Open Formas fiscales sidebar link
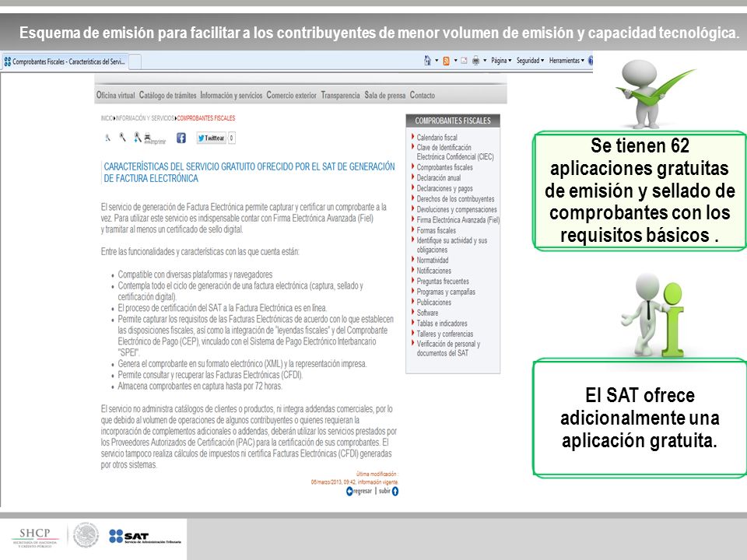This screenshot has width=747, height=560. pyautogui.click(x=436, y=230)
